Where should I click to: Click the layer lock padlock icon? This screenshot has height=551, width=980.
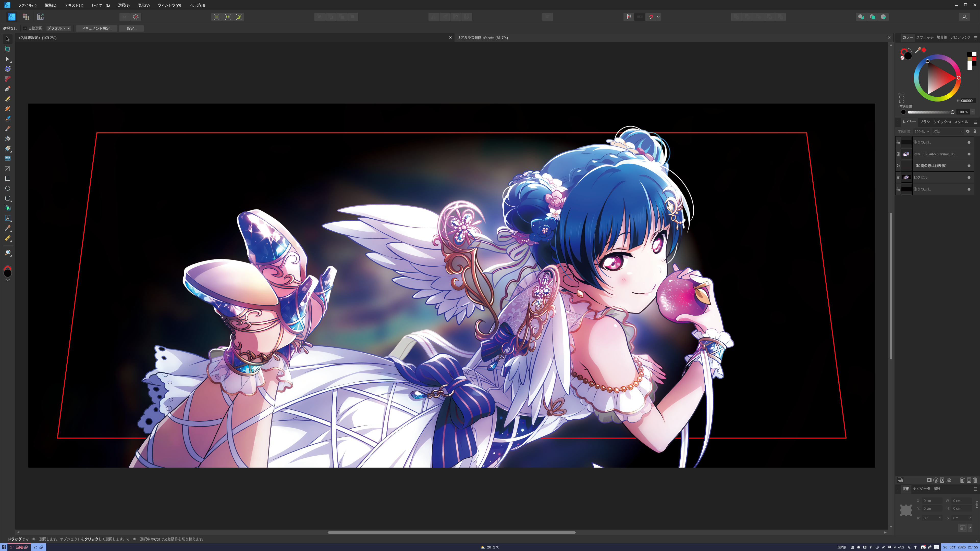[975, 132]
